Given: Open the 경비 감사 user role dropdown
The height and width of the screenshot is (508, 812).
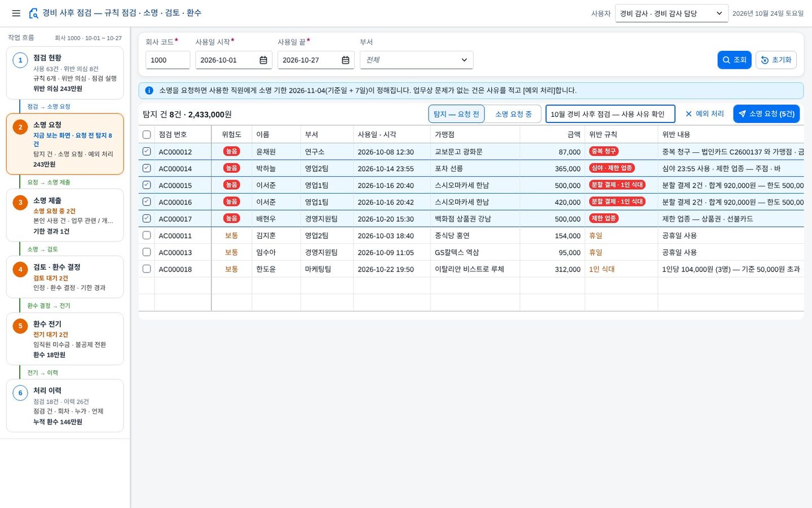Looking at the screenshot, I should point(672,13).
